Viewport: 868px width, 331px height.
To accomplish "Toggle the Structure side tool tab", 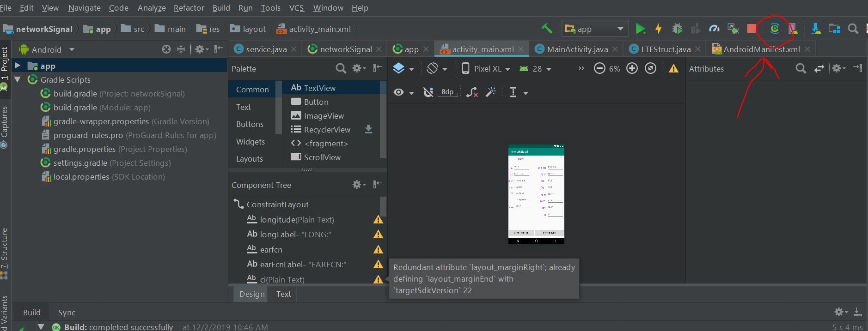I will click(x=5, y=253).
